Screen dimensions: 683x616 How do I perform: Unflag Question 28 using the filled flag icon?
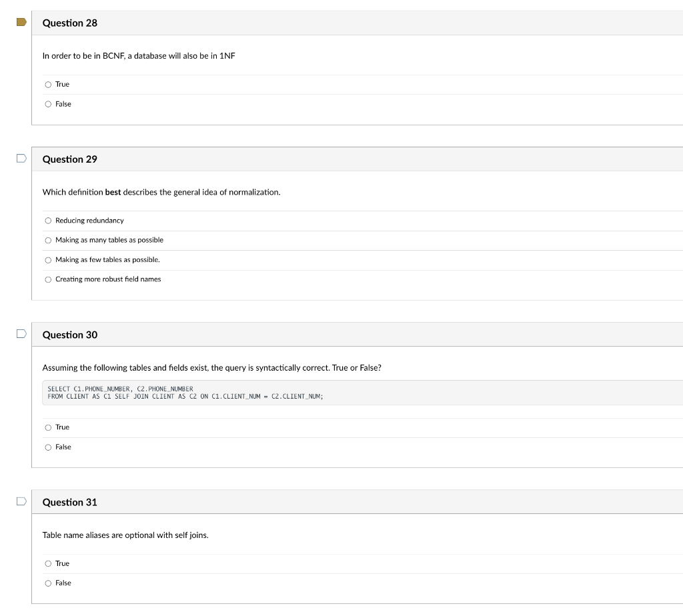[21, 22]
